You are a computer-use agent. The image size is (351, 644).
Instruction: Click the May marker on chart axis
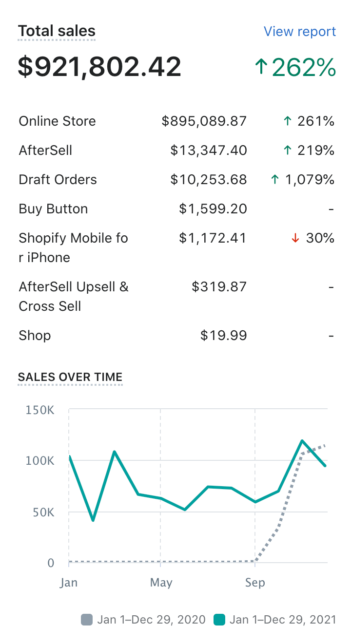pos(161,583)
